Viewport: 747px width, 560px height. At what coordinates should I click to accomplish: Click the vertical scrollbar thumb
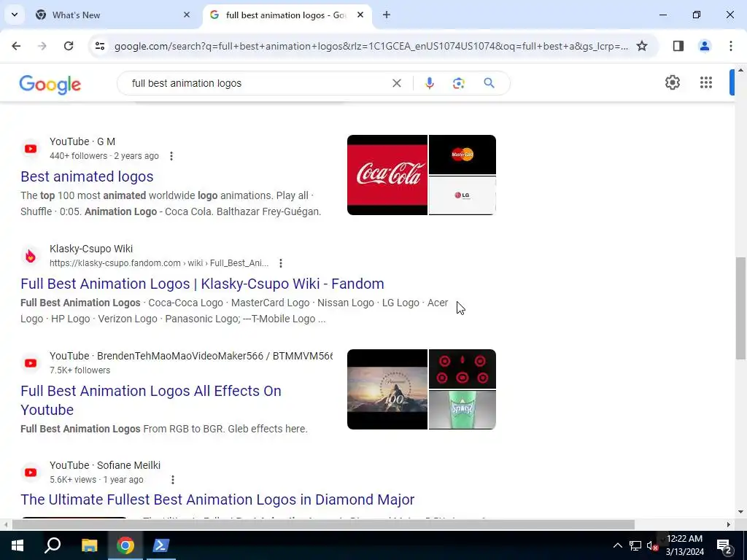tap(740, 308)
